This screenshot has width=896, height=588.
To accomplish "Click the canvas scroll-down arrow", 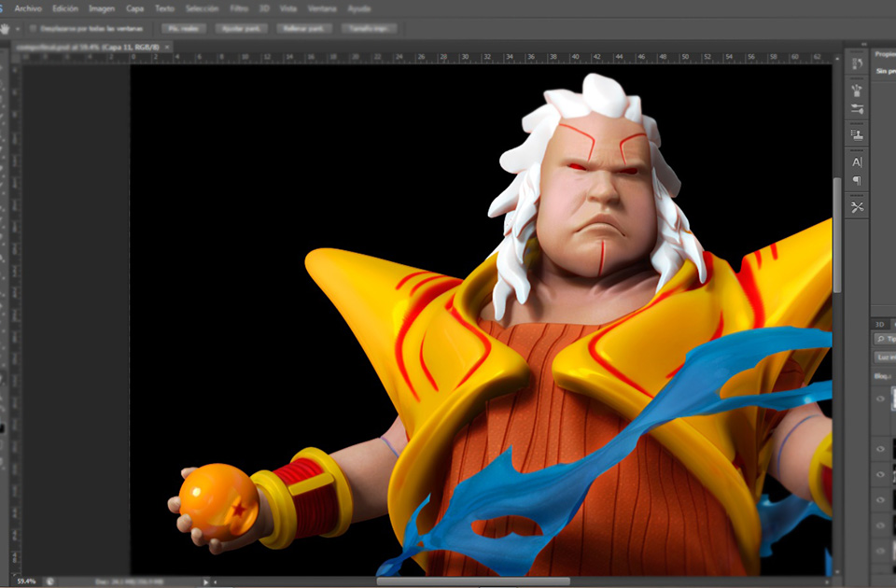I will [837, 571].
